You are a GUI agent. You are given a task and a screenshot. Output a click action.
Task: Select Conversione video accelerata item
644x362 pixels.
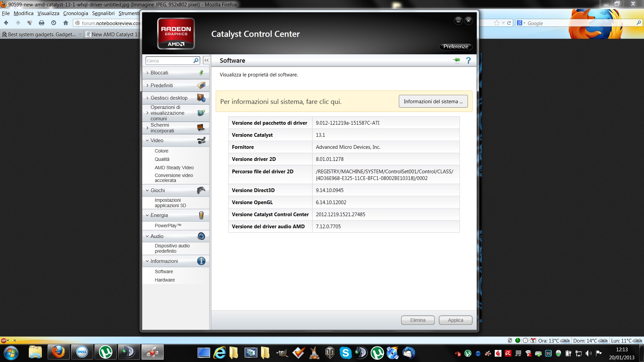click(174, 178)
